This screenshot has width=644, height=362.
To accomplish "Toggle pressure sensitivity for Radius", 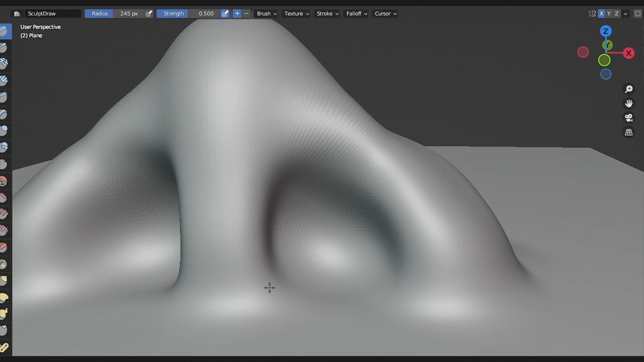I will pos(149,13).
